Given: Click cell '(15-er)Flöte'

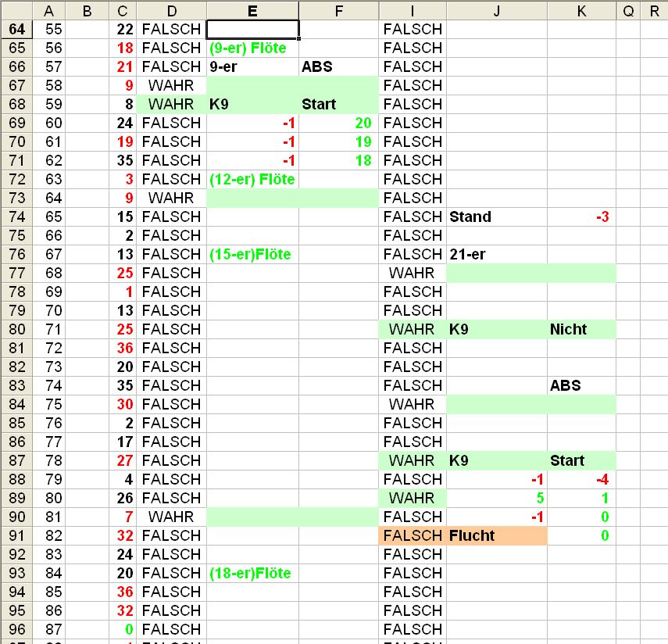Looking at the screenshot, I should click(251, 254).
